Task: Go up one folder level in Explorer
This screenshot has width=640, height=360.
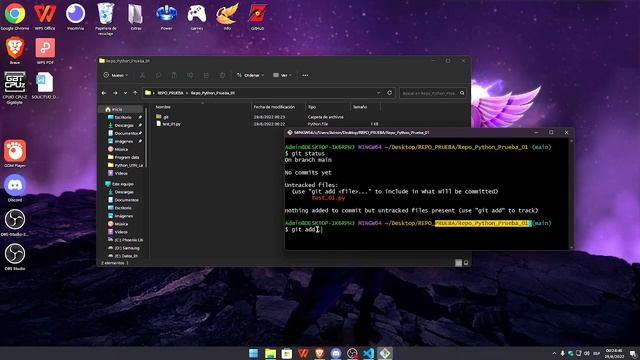Action: pos(135,93)
